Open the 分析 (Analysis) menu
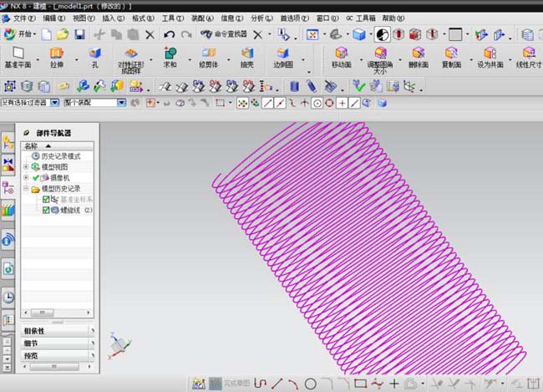 (261, 17)
